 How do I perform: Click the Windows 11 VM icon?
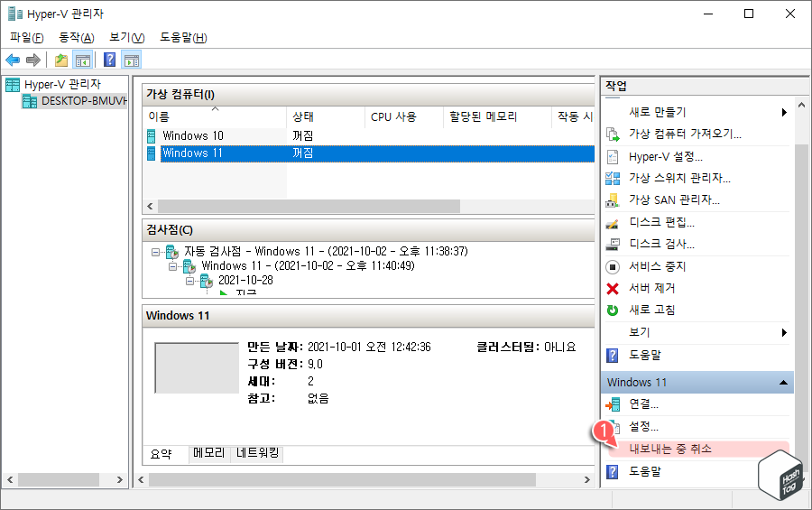(x=151, y=153)
